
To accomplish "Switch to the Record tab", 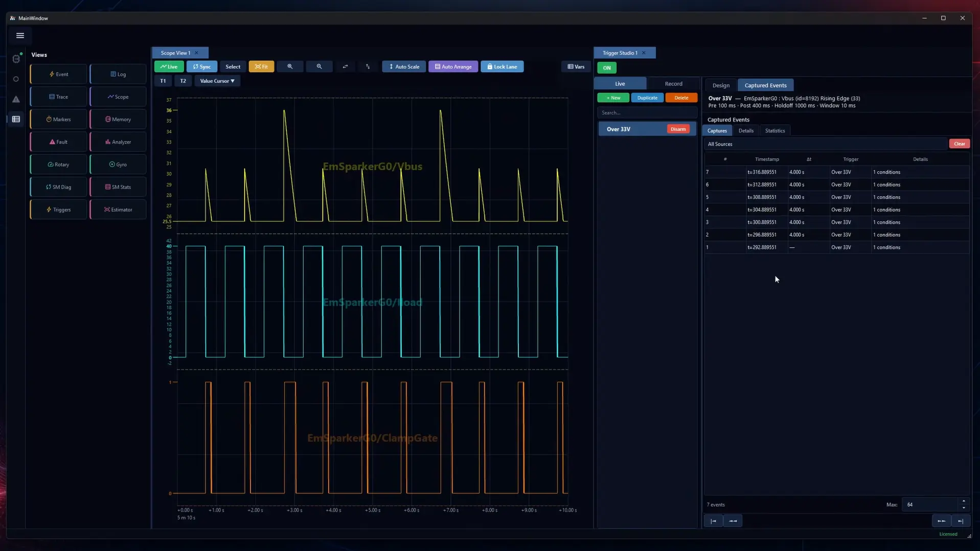I will click(673, 83).
